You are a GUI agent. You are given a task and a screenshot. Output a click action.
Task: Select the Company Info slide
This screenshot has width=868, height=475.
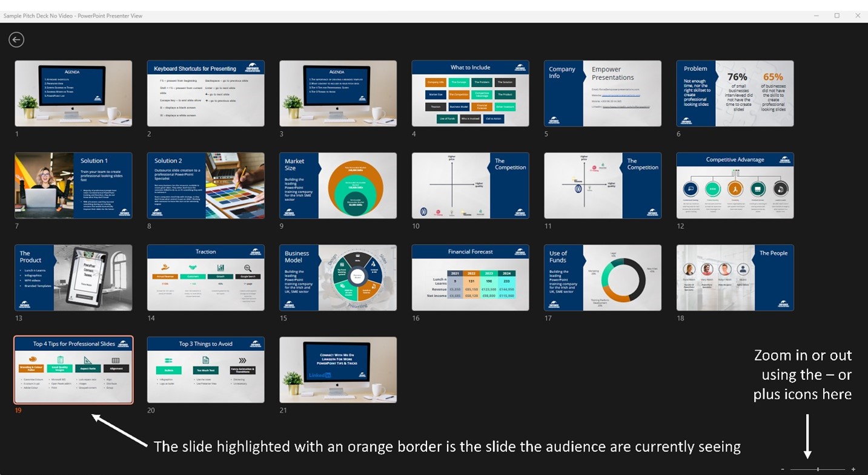[602, 93]
